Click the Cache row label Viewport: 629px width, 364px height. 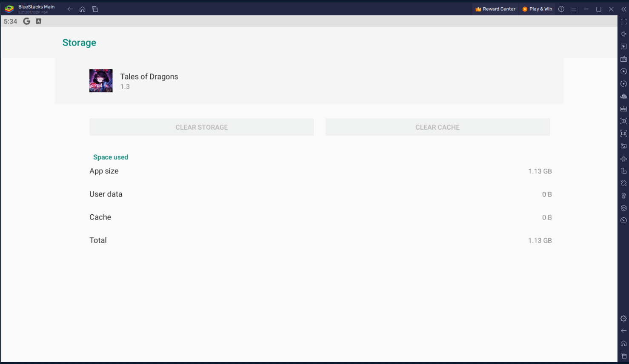(100, 217)
